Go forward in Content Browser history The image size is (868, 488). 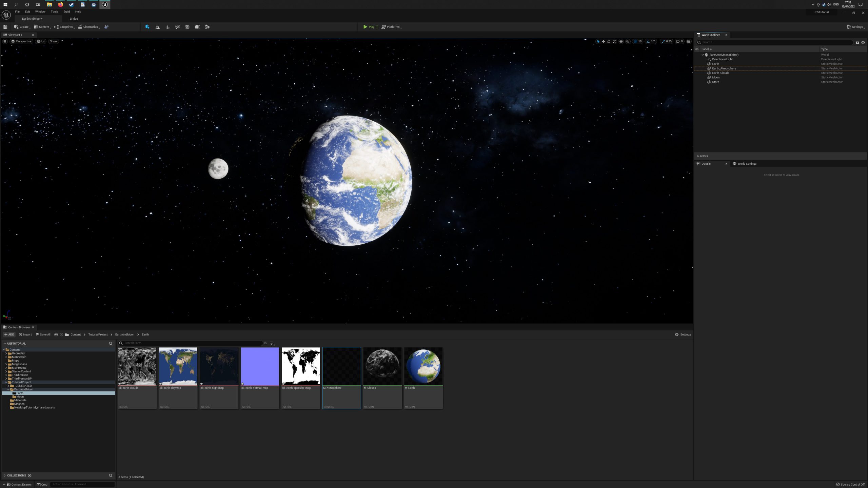click(61, 334)
